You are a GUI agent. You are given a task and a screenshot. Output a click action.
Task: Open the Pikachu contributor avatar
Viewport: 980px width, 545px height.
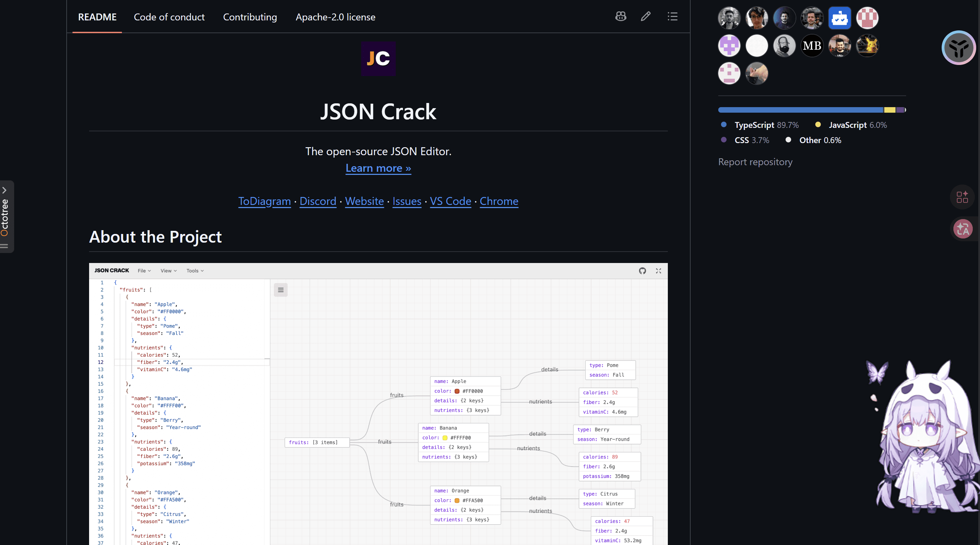tap(867, 46)
